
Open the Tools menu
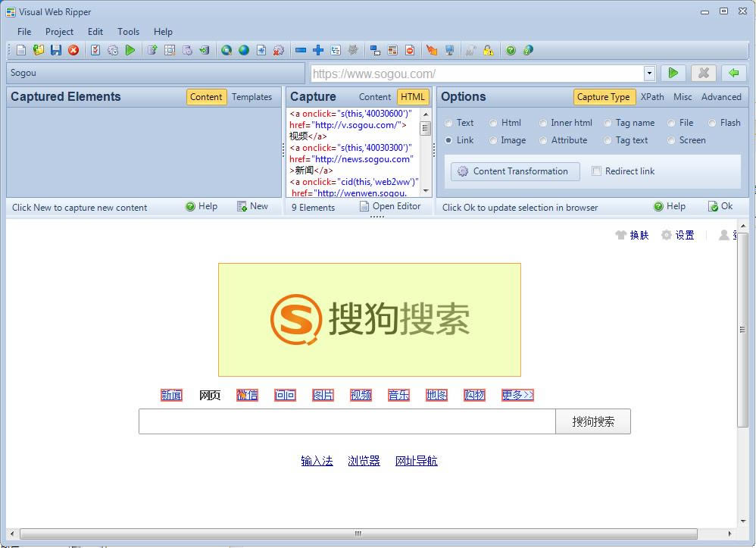[x=128, y=31]
